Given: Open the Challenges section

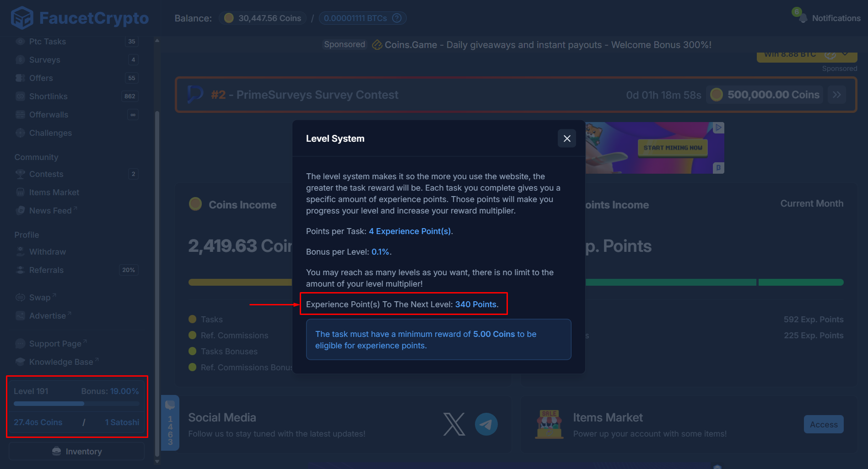Looking at the screenshot, I should tap(50, 133).
